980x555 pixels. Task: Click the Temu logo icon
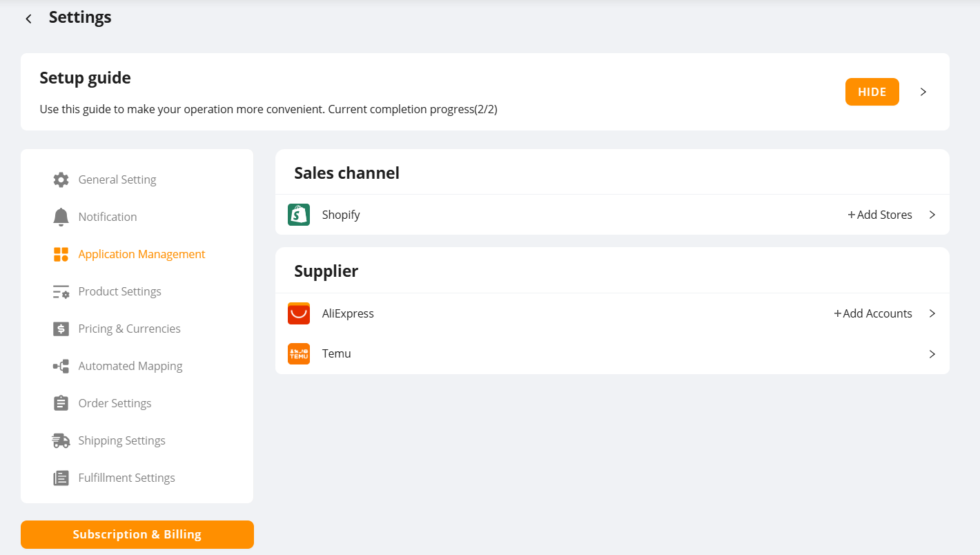click(299, 353)
